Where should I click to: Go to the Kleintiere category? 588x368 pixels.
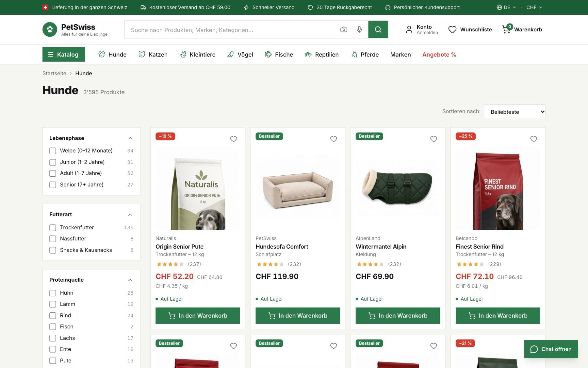pyautogui.click(x=197, y=54)
